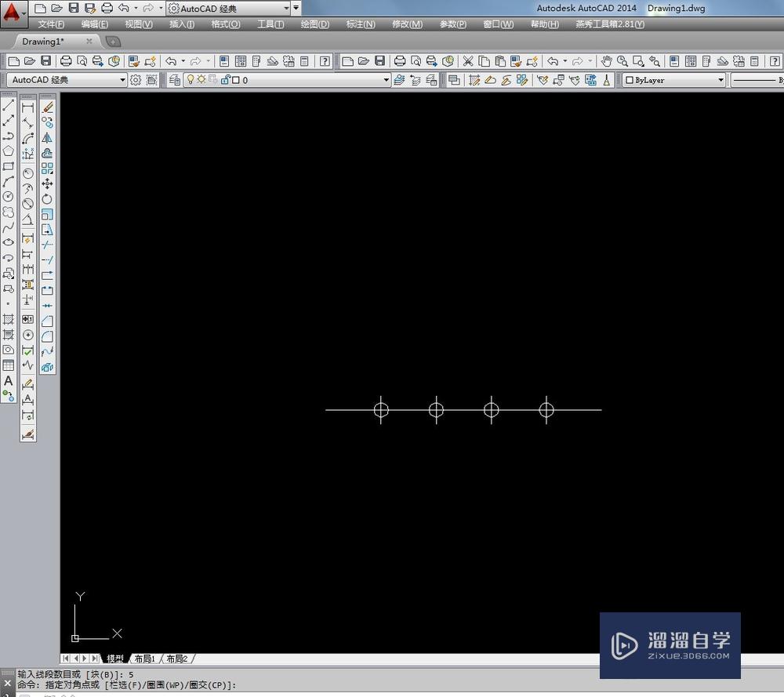This screenshot has height=697, width=784.
Task: Select the Trim modify tool
Action: 48,245
